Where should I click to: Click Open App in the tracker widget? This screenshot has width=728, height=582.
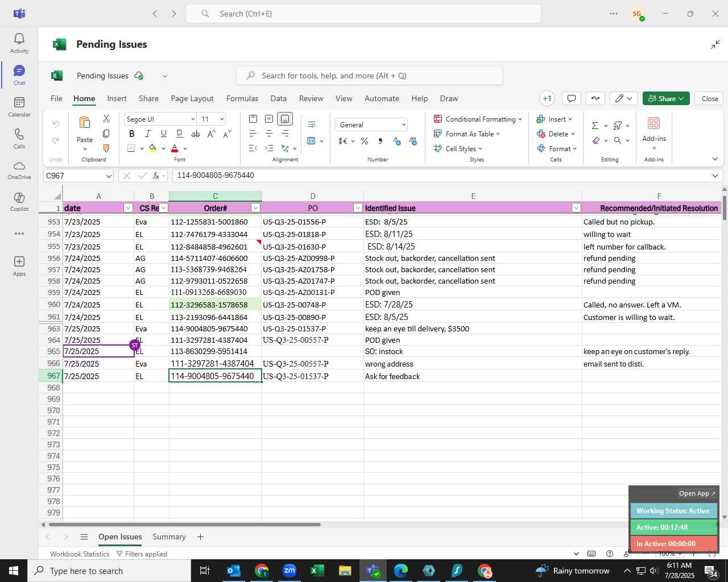[697, 493]
